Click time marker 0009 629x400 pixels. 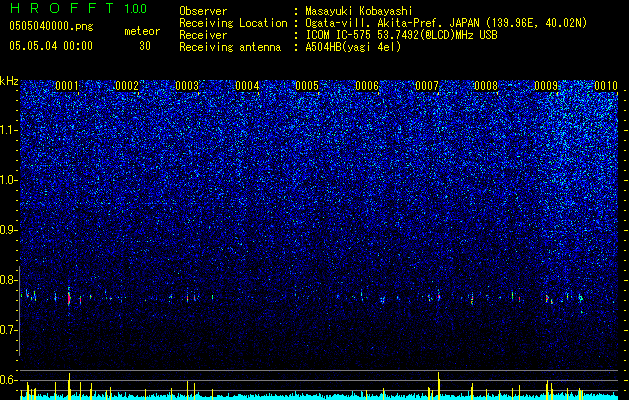546,86
